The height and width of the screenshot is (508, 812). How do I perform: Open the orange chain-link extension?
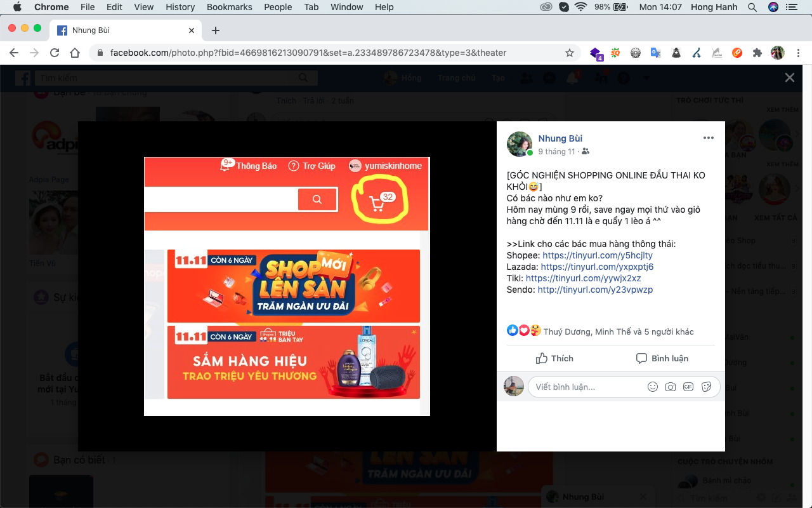(x=737, y=53)
